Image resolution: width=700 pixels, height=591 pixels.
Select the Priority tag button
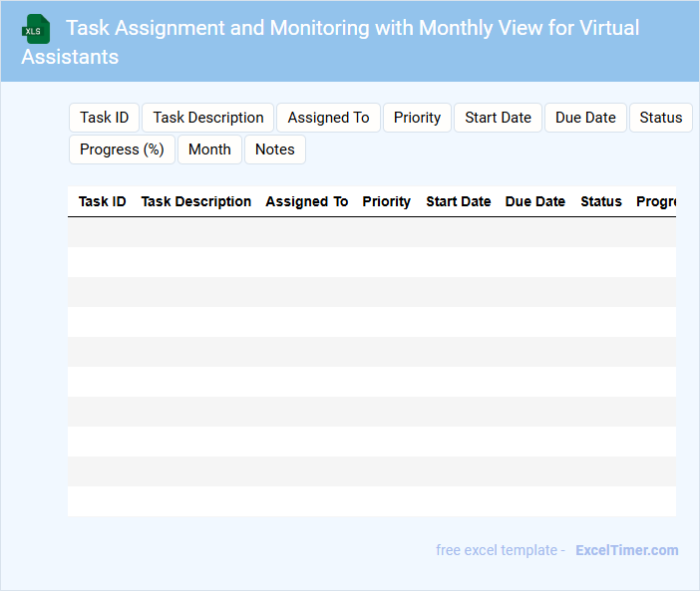(417, 118)
